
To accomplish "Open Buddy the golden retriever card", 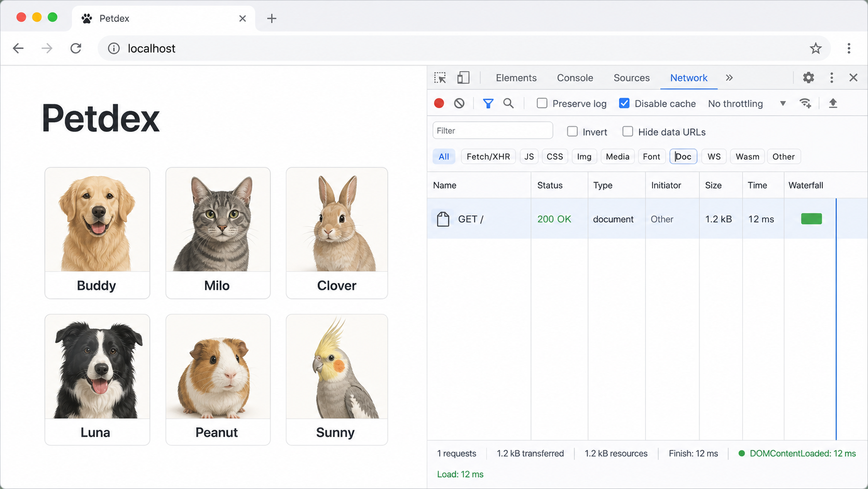I will pos(97,233).
